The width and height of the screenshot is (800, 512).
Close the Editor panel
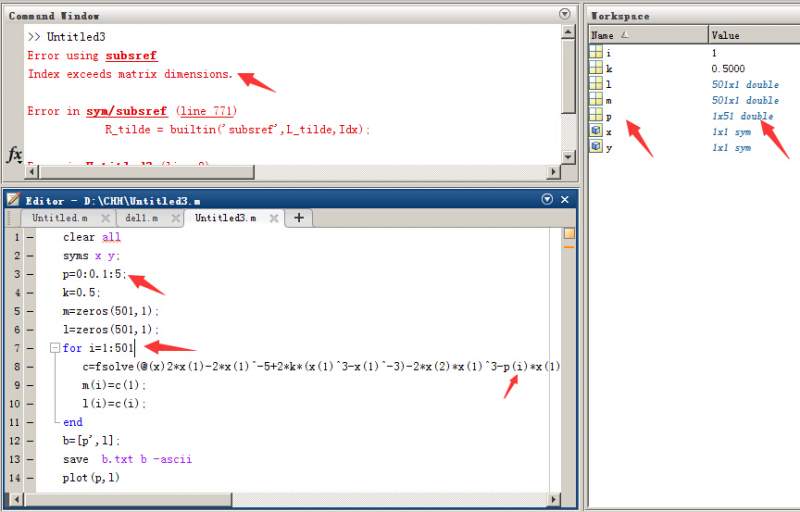click(x=565, y=199)
